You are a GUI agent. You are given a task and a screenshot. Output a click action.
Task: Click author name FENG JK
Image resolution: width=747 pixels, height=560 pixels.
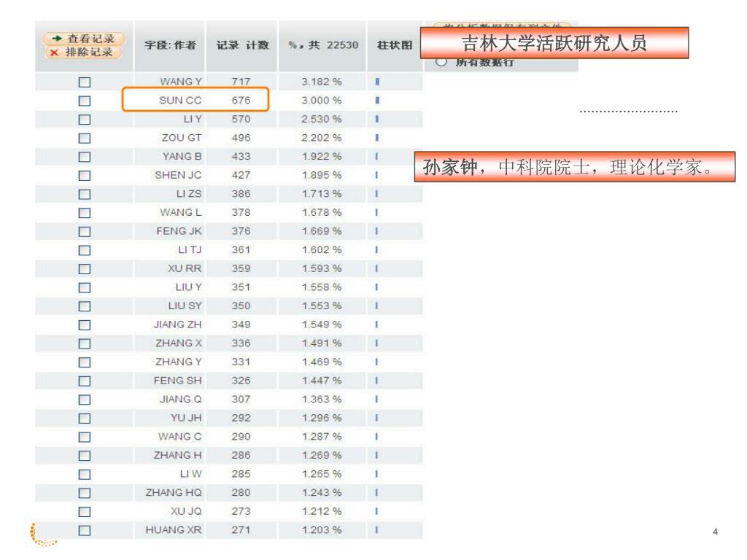tap(179, 231)
